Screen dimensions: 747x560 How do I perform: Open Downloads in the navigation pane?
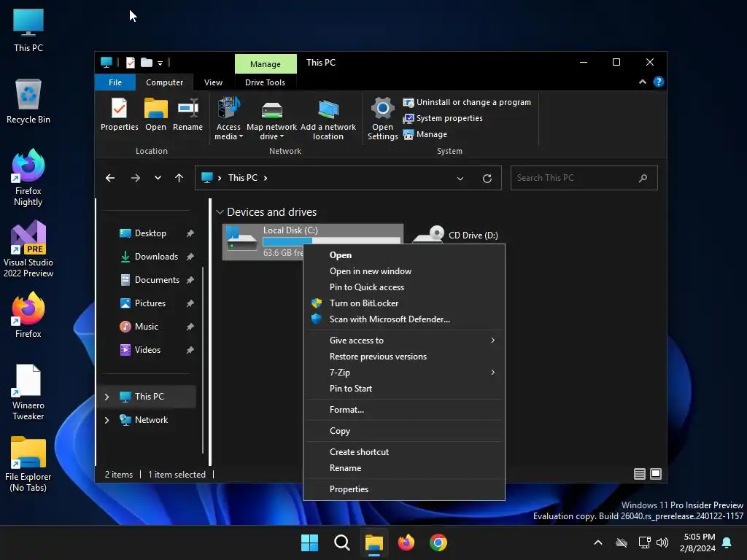[156, 257]
